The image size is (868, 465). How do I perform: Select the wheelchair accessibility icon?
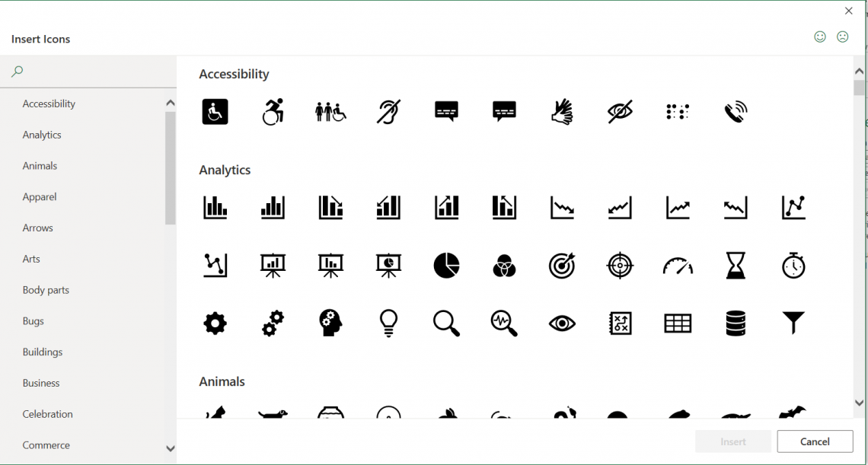click(215, 112)
